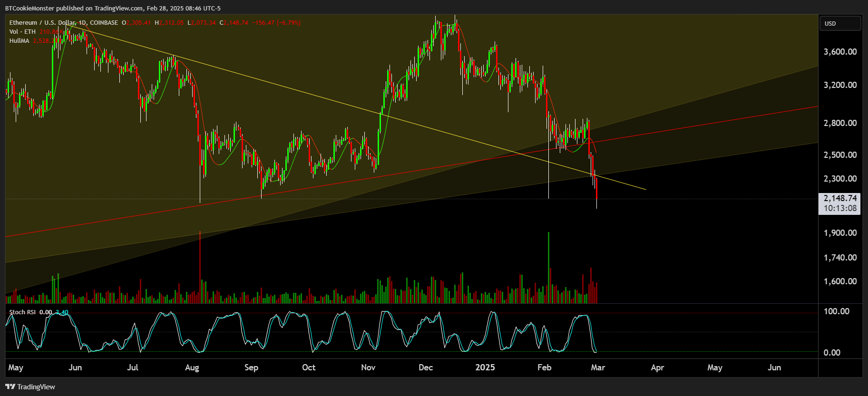Click the Dec label on time axis
This screenshot has width=868, height=396.
(x=426, y=367)
